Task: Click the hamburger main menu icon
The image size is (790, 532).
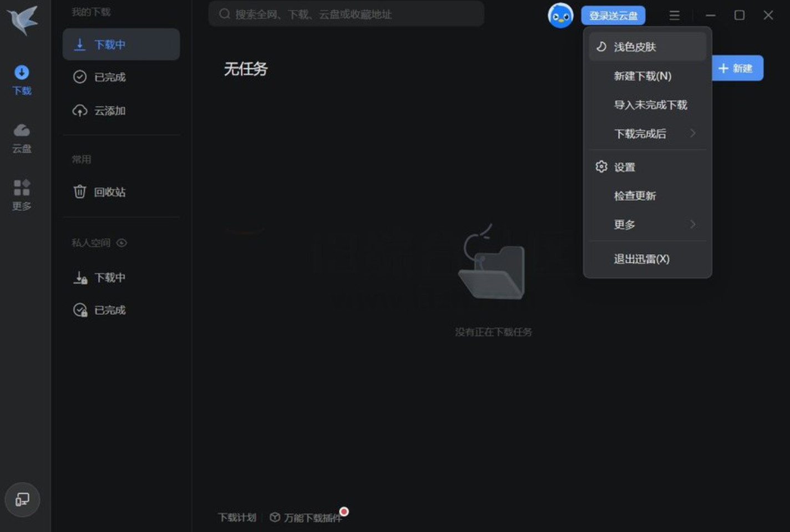Action: 674,16
